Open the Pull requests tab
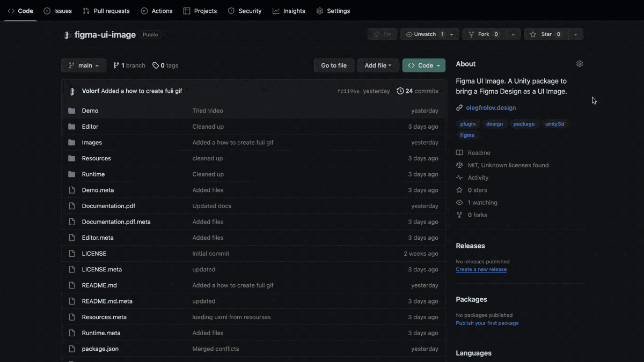This screenshot has height=362, width=644. 106,11
